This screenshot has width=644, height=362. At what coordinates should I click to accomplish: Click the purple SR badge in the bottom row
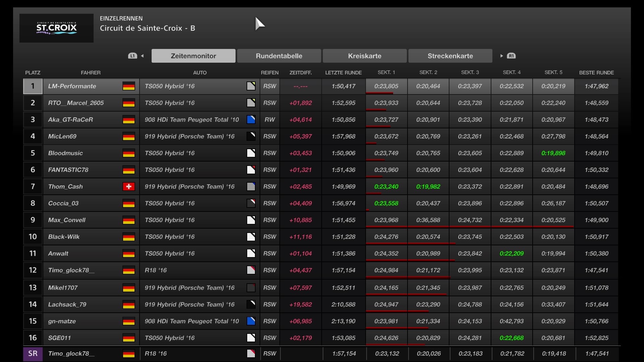pyautogui.click(x=33, y=354)
